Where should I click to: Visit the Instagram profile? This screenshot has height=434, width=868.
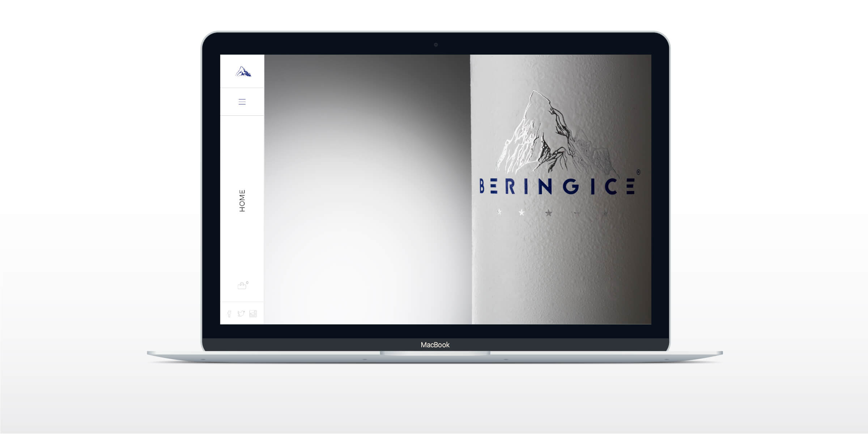coord(253,314)
